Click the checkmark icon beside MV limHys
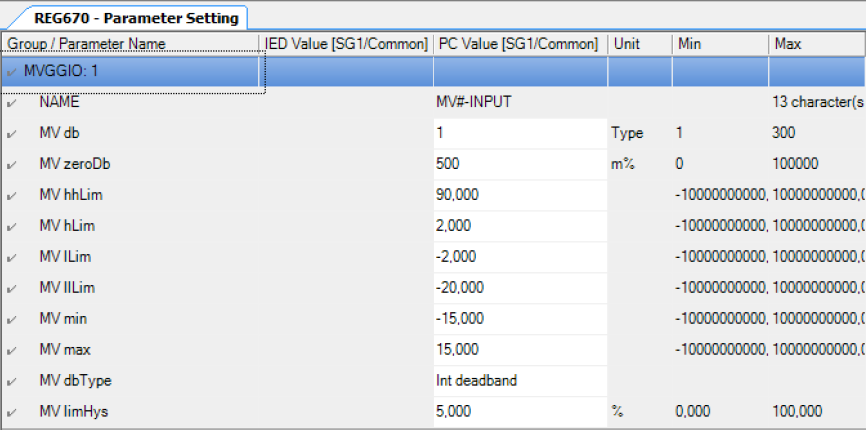This screenshot has width=868, height=430. coord(11,413)
